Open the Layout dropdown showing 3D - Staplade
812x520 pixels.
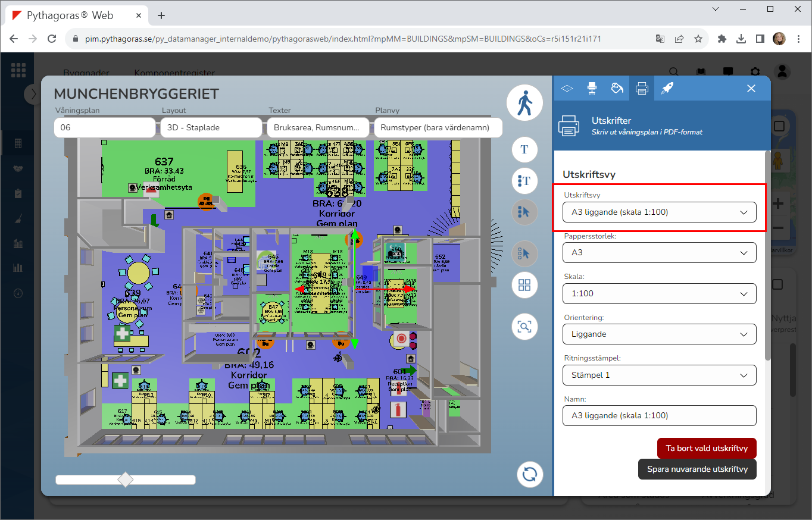(211, 127)
